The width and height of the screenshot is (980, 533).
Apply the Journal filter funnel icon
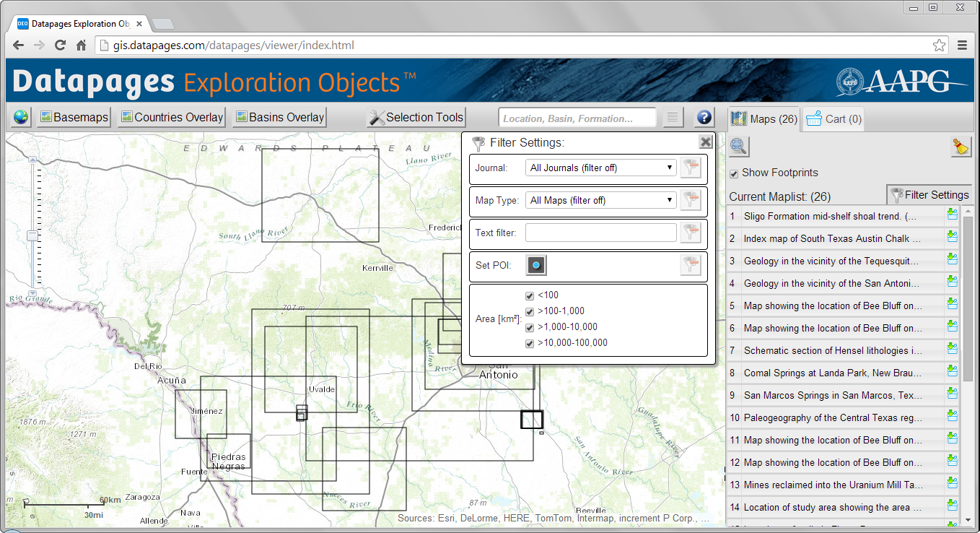coord(691,168)
